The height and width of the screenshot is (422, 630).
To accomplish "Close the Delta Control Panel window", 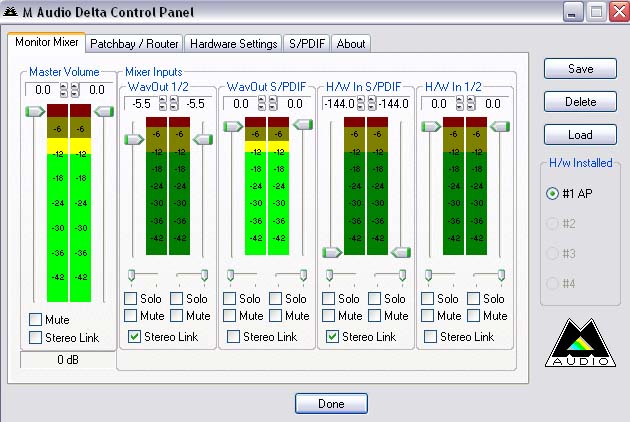I will [x=619, y=12].
